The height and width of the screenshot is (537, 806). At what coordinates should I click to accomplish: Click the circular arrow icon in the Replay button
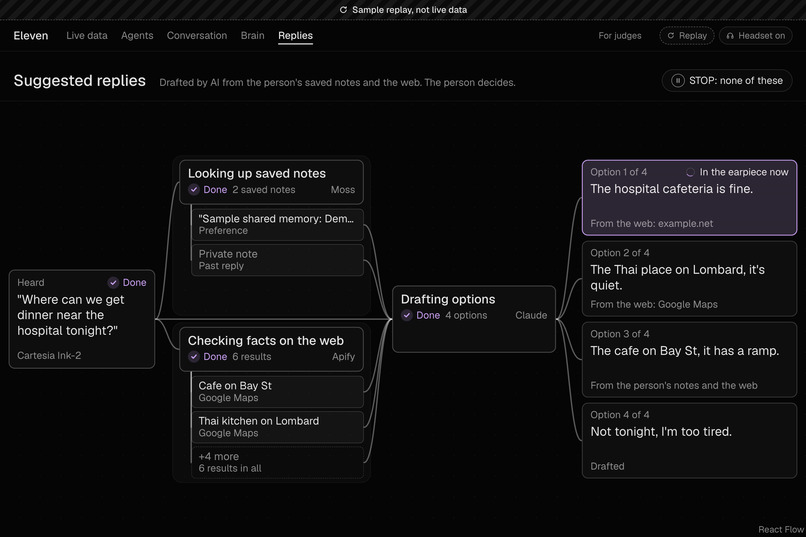[x=670, y=35]
